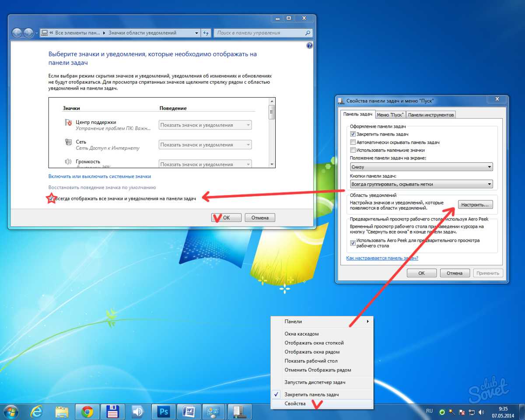Select 'Запустить диспетчер задач' menu item

322,382
